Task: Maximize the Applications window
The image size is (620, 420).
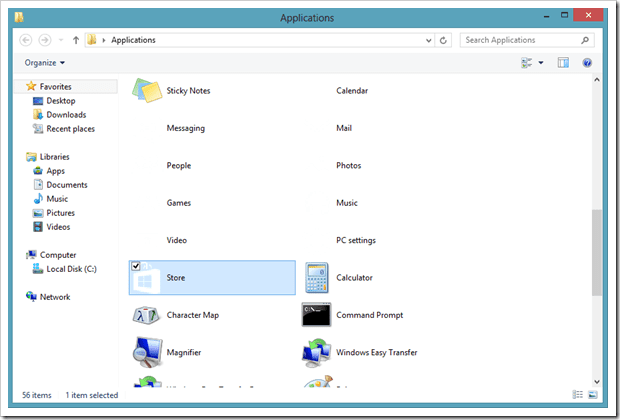Action: pyautogui.click(x=564, y=15)
